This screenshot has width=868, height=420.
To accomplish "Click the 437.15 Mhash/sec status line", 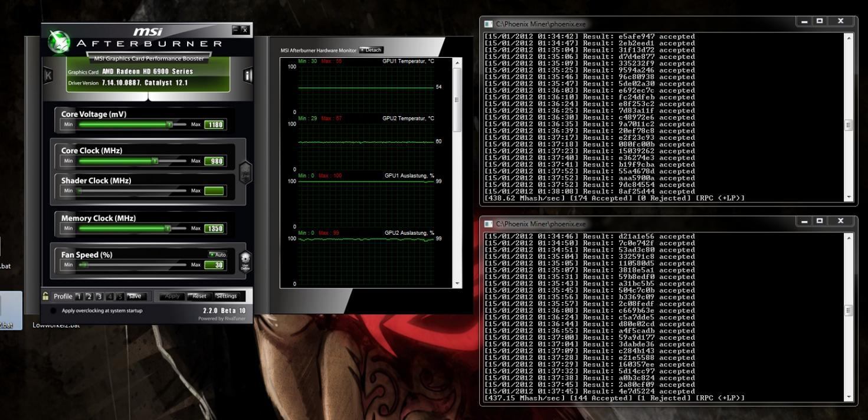I will (x=614, y=398).
